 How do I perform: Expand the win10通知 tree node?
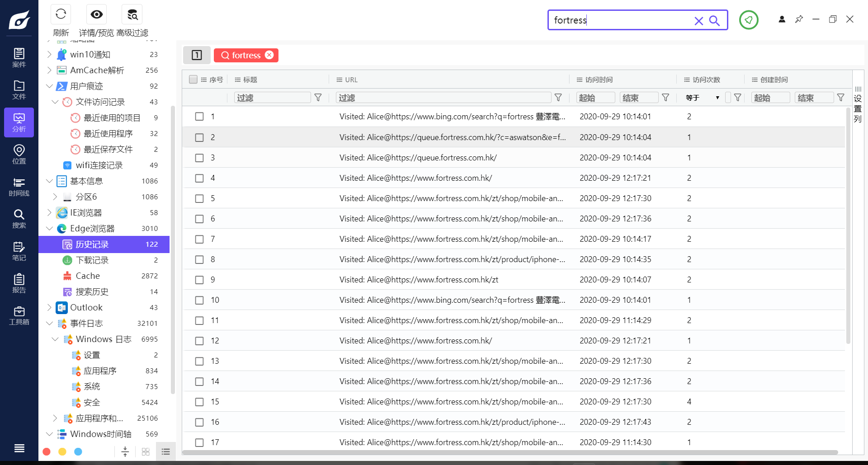coord(49,54)
